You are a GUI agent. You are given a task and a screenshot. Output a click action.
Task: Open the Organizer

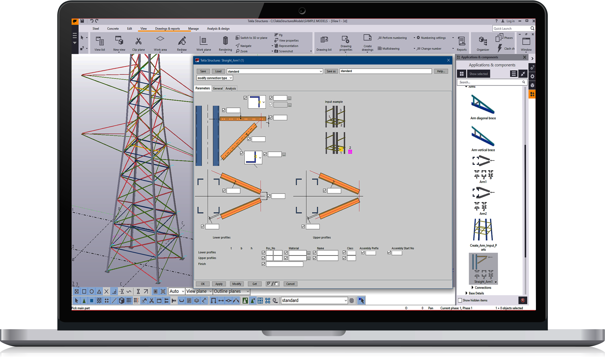483,43
